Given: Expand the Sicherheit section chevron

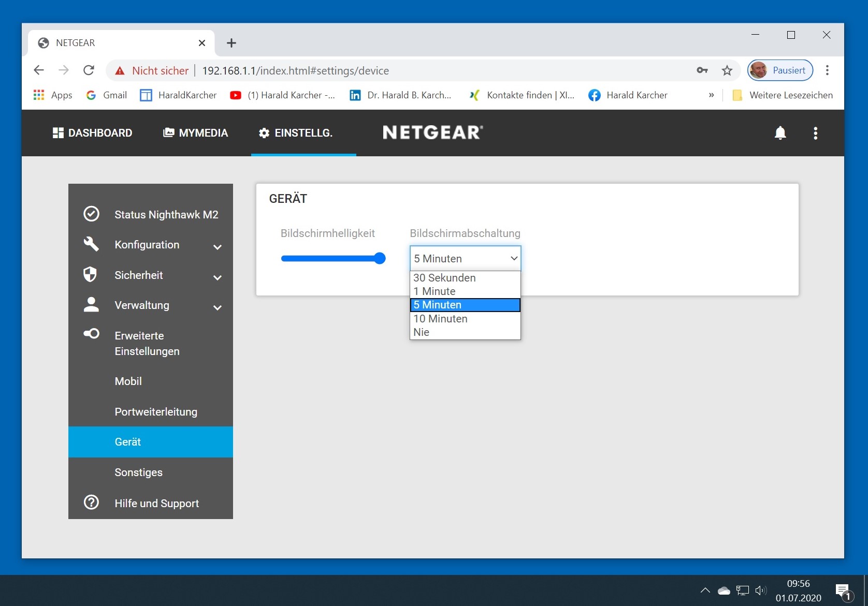Looking at the screenshot, I should coord(218,277).
